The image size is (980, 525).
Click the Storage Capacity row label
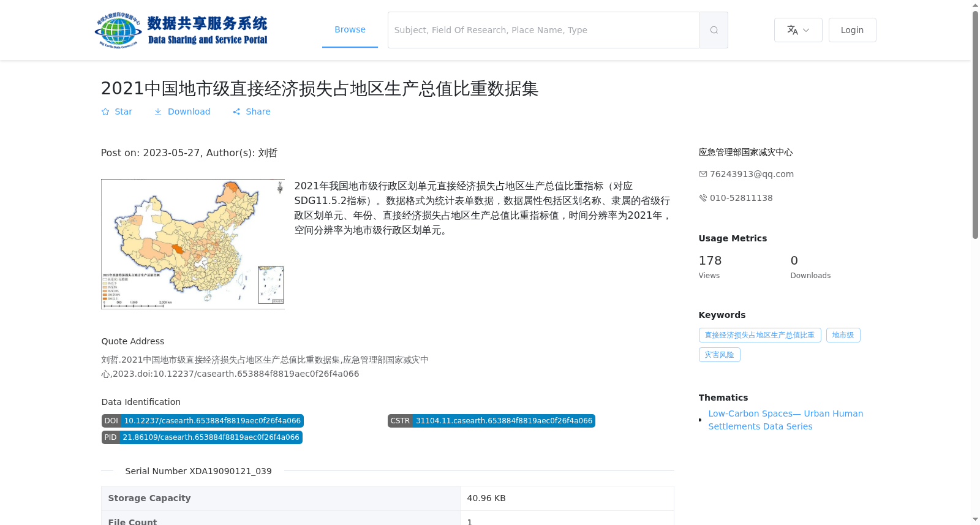click(x=281, y=498)
